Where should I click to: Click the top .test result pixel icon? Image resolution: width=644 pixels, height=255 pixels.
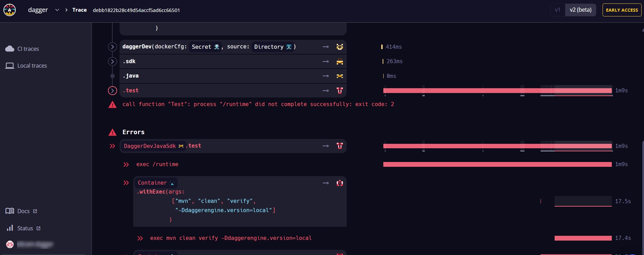pyautogui.click(x=340, y=90)
